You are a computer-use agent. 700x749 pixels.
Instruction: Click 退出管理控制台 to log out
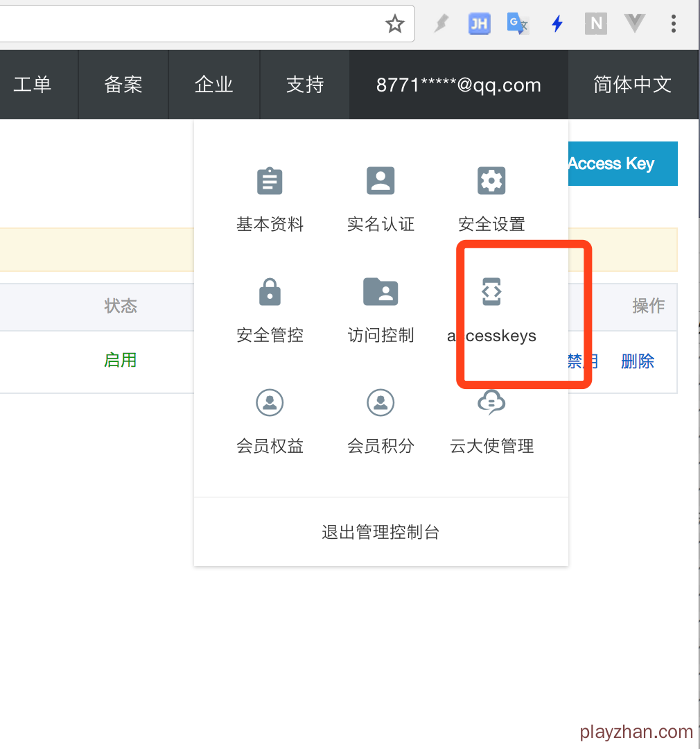click(x=380, y=532)
